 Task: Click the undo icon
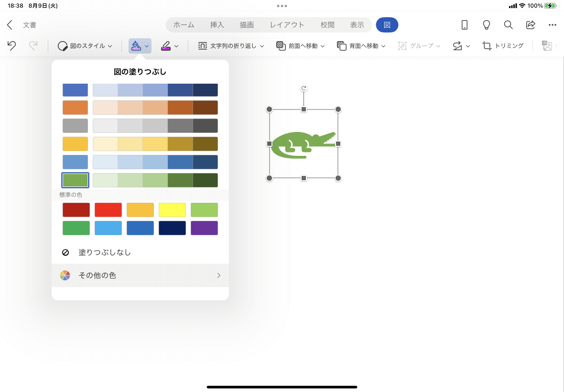click(x=11, y=46)
